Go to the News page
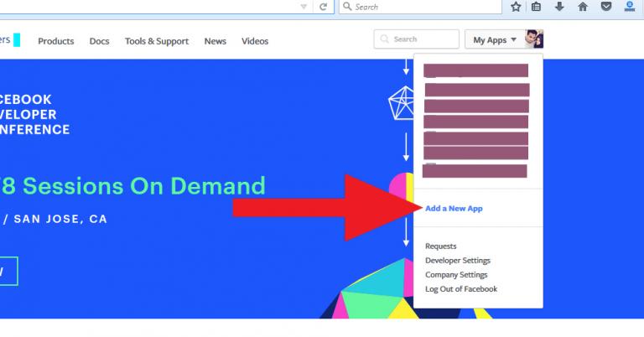Viewport: 644px width, 337px height. (x=216, y=41)
